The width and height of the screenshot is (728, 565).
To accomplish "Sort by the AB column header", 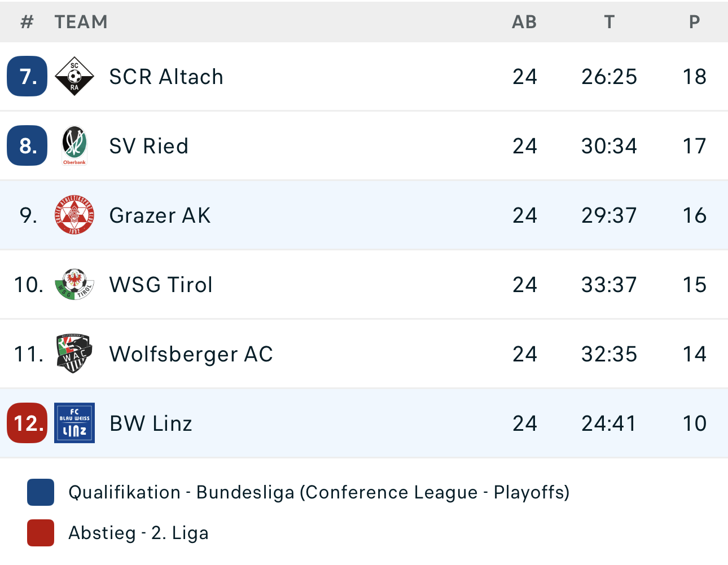I will pos(524,22).
